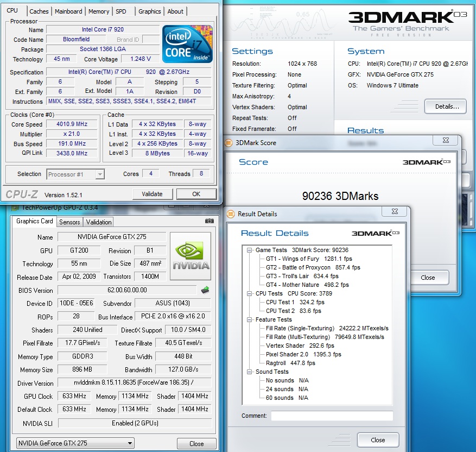This screenshot has height=452, width=476.
Task: Click Close in the Result Details window
Action: point(378,440)
